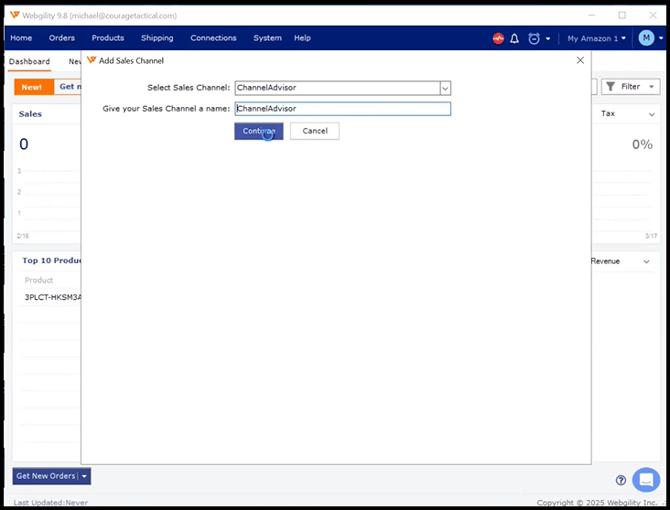This screenshot has height=510, width=670.
Task: Click the help question mark icon
Action: (x=621, y=480)
